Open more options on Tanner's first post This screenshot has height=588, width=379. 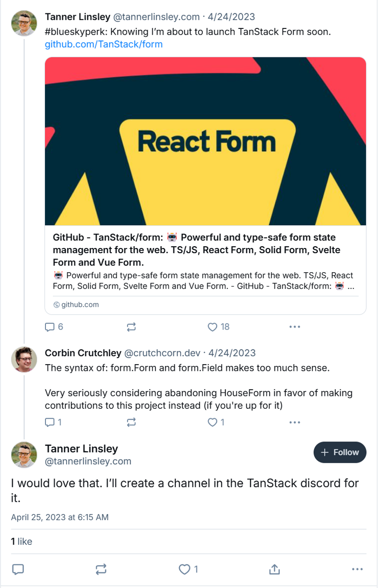tap(295, 327)
